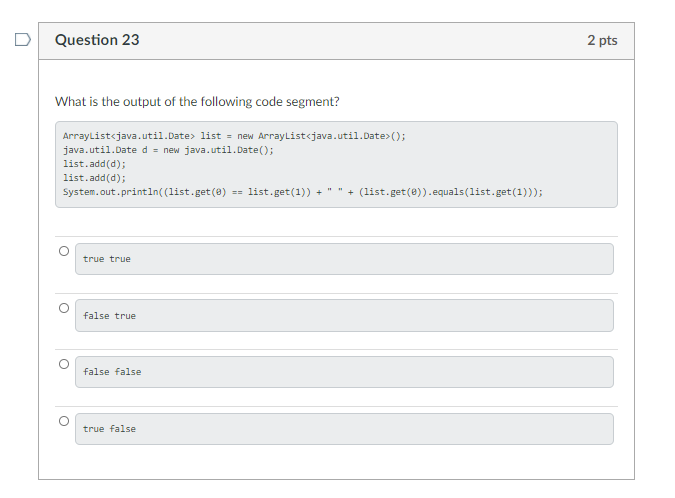675x498 pixels.
Task: Click "new ArrayList<java.util.Date>()" in the code
Action: [x=322, y=136]
